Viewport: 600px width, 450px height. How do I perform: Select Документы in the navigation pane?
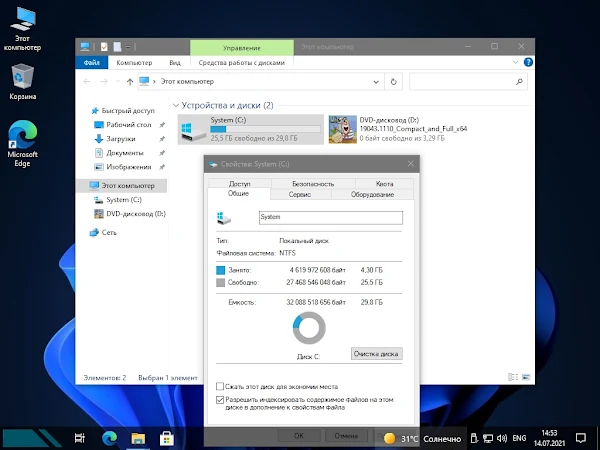[125, 153]
